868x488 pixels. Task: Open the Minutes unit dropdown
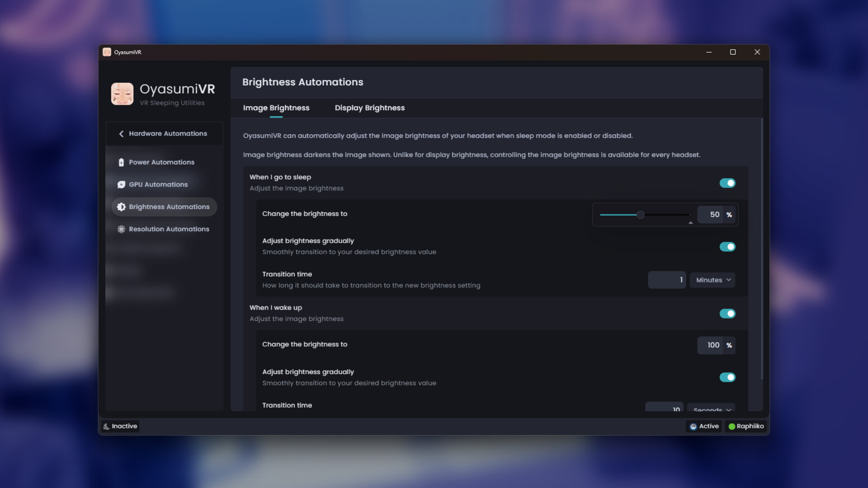point(712,280)
